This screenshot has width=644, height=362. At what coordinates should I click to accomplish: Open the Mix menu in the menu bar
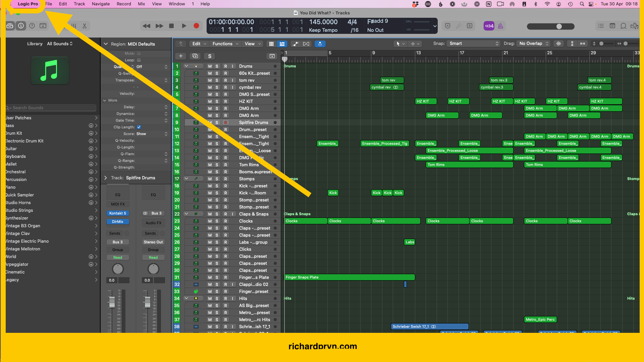(141, 4)
